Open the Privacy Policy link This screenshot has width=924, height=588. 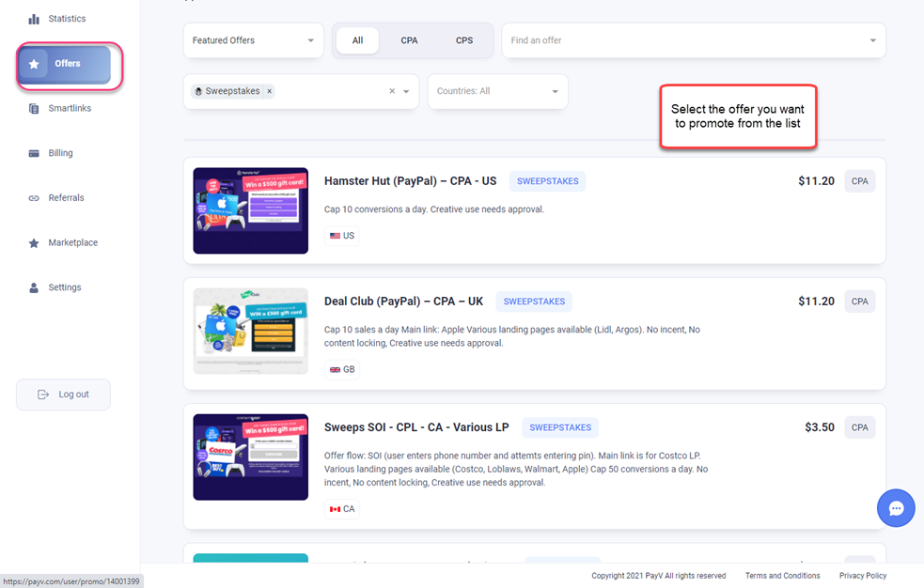(863, 576)
